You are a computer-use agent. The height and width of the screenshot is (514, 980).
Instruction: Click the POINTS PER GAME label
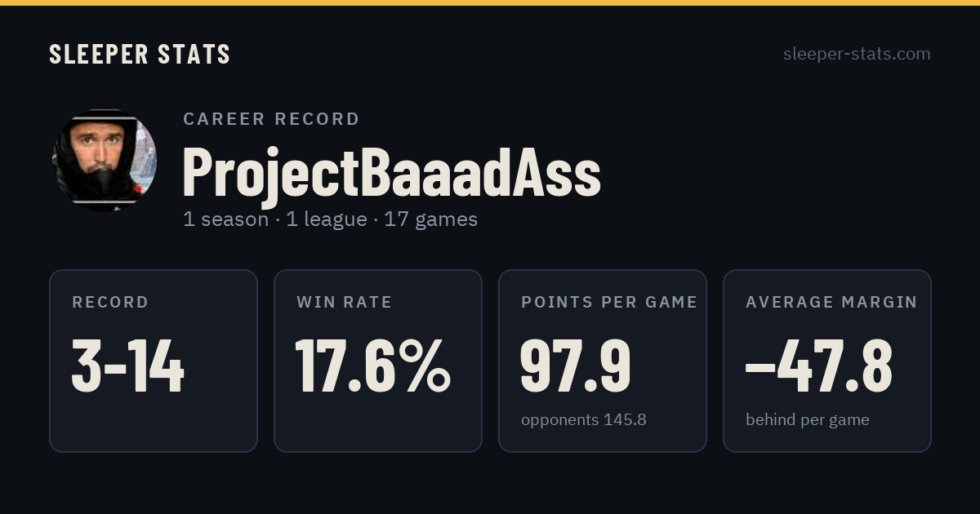point(609,303)
